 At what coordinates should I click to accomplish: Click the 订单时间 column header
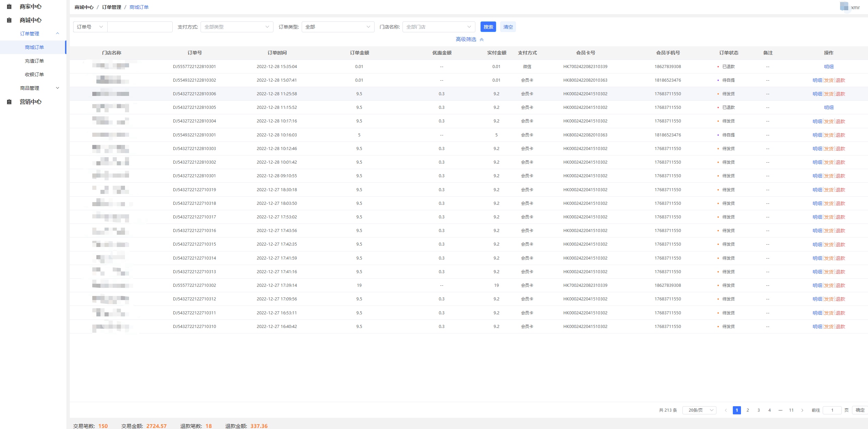point(277,53)
